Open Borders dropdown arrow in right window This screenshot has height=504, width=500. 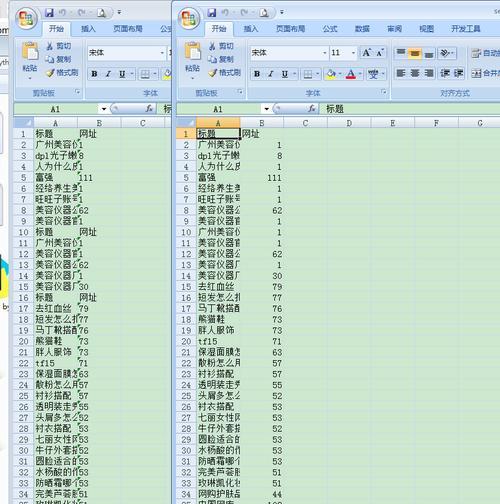317,74
